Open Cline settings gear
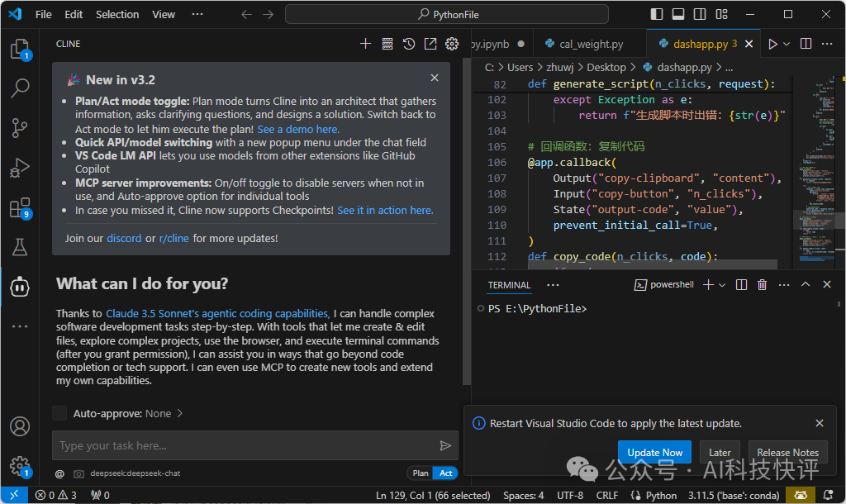Screen dimensions: 846x504 click(x=452, y=44)
